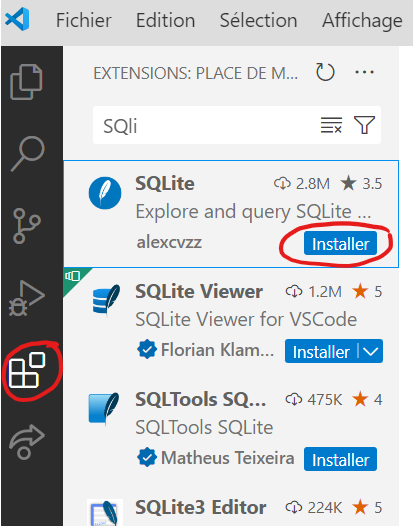
Task: Open the Fichier menu
Action: (84, 20)
